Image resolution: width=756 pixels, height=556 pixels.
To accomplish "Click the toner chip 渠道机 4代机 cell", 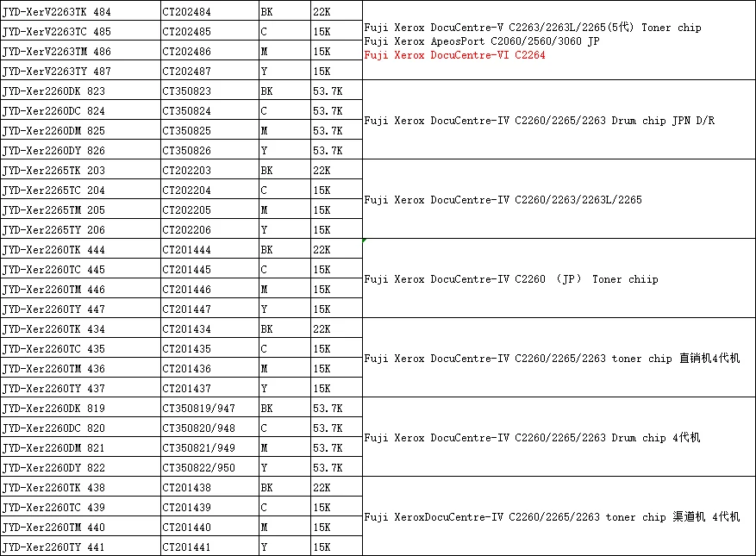I will click(552, 517).
